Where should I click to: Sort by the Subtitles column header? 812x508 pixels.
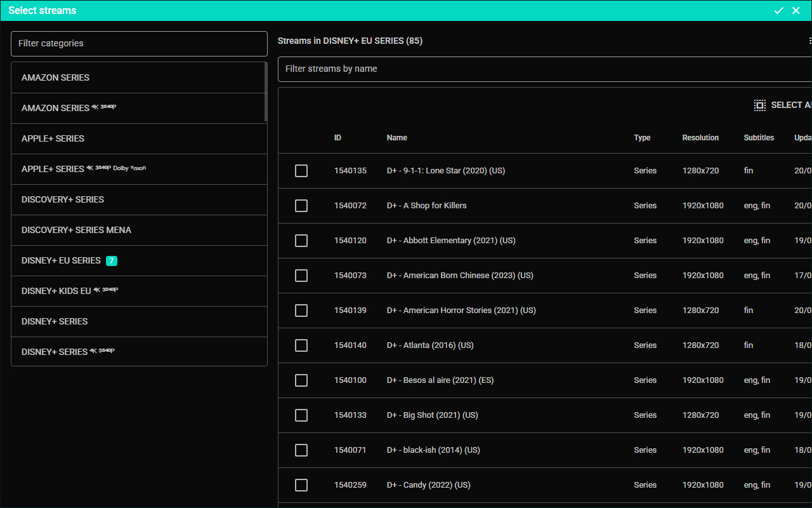(759, 138)
